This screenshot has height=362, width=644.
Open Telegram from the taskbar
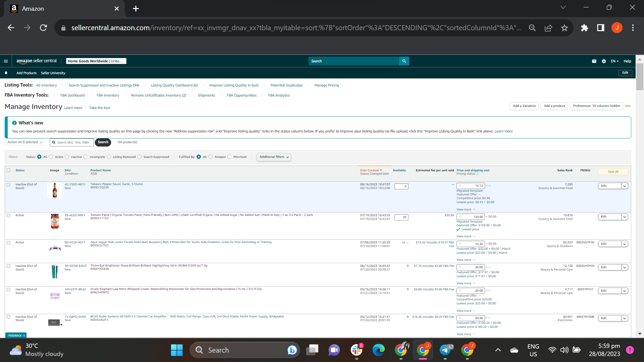point(445,350)
